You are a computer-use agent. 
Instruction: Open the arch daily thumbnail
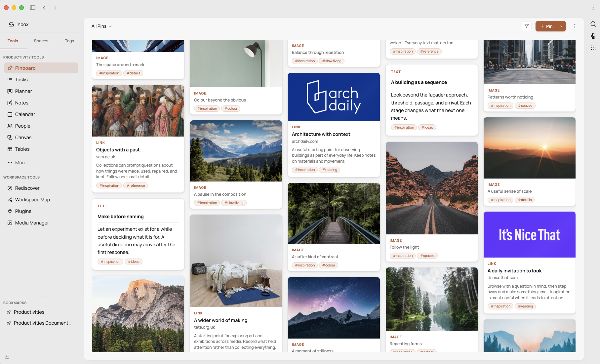334,97
